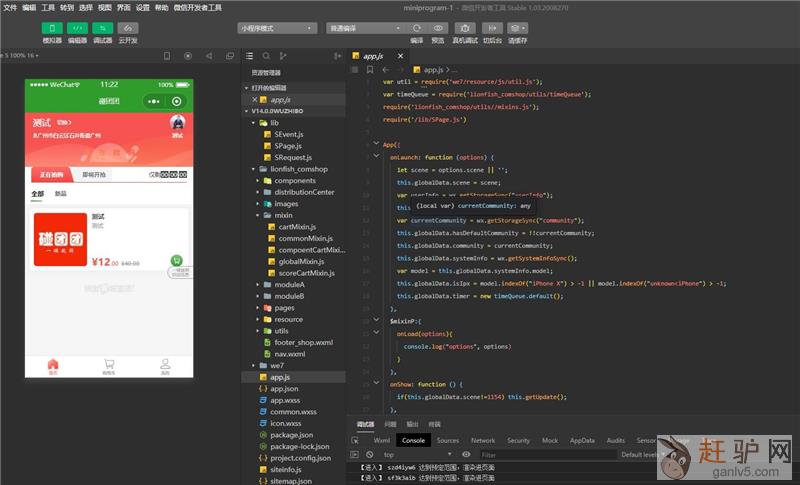Click the home icon in simulator tab bar
Image resolution: width=800 pixels, height=485 pixels.
tap(53, 365)
